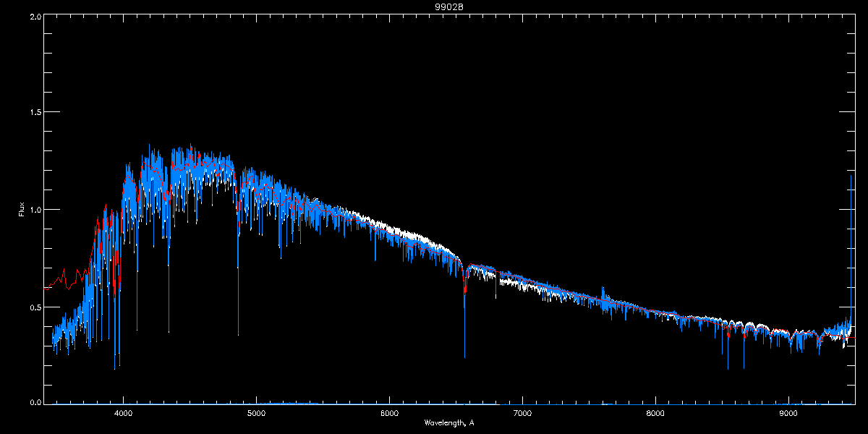Screen dimensions: 868x434
Task: Click the plot title "99028"
Action: 448,7
